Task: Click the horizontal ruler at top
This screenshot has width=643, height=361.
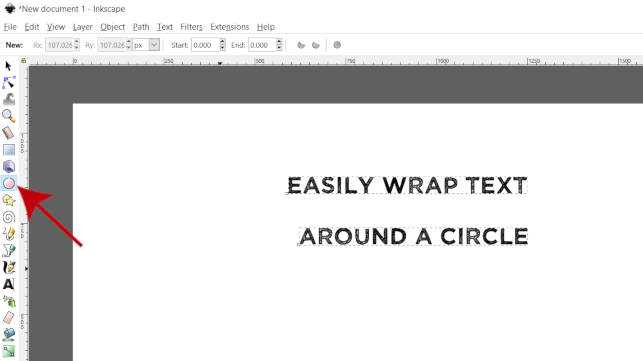Action: pos(335,61)
